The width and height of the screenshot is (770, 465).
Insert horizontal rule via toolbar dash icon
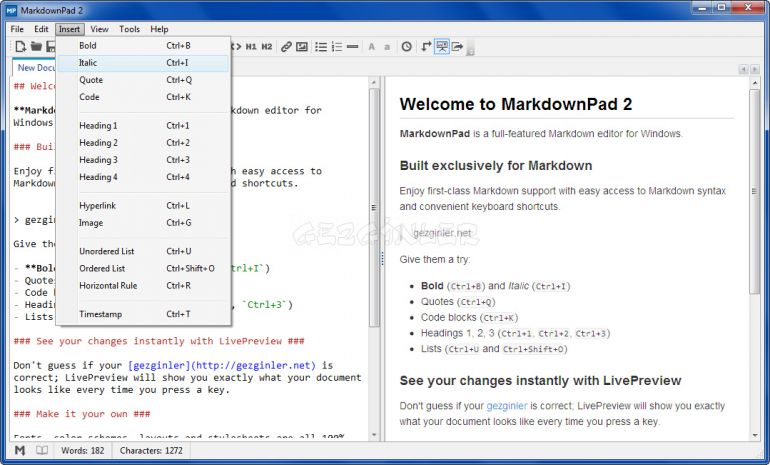[x=353, y=47]
